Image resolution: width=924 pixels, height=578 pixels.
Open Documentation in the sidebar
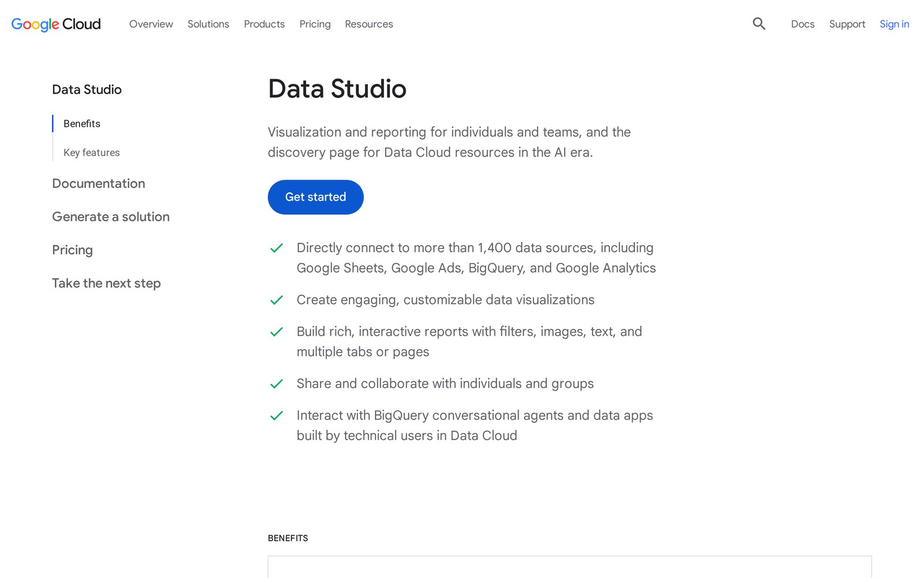99,183
